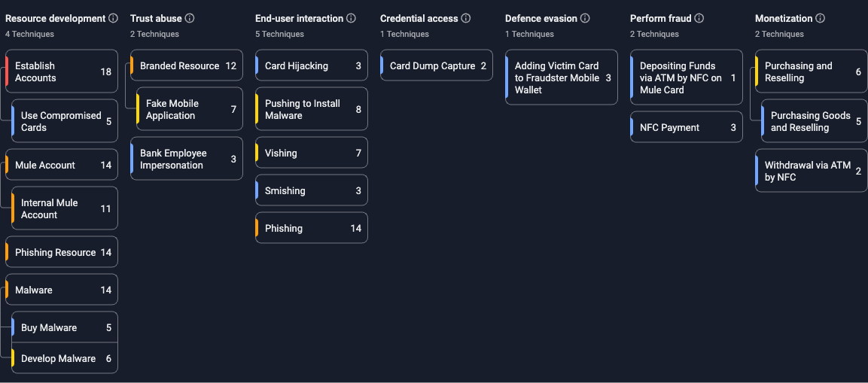The image size is (868, 383).
Task: Click info icon beside Resource development
Action: 113,18
